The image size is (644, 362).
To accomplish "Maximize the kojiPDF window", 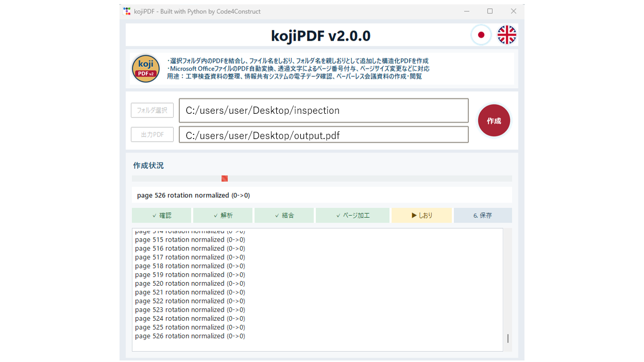I will tap(490, 11).
